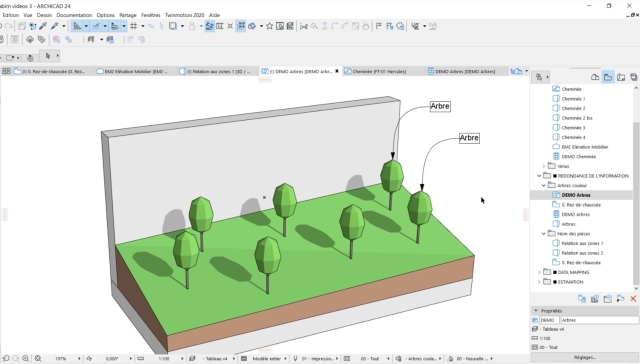Click the fit in window icon

(38, 358)
